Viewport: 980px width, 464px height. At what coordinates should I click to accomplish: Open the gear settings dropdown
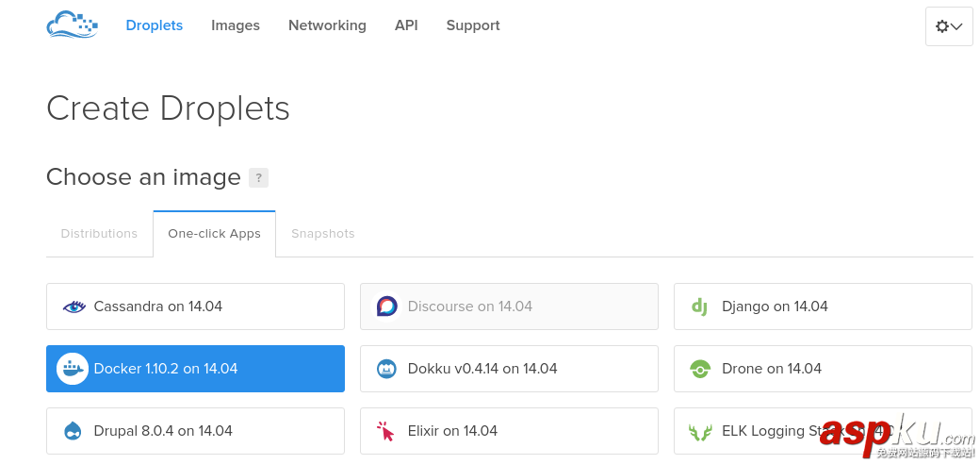pyautogui.click(x=948, y=26)
